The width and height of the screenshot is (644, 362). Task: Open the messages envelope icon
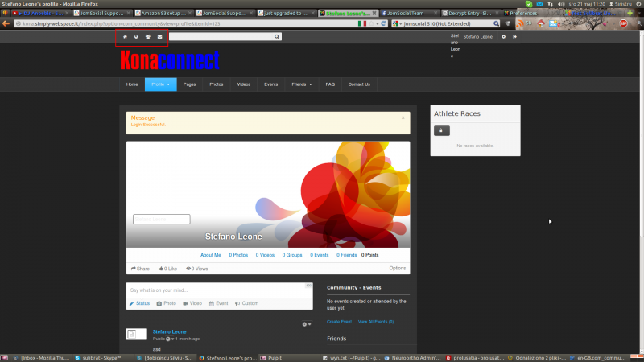159,37
